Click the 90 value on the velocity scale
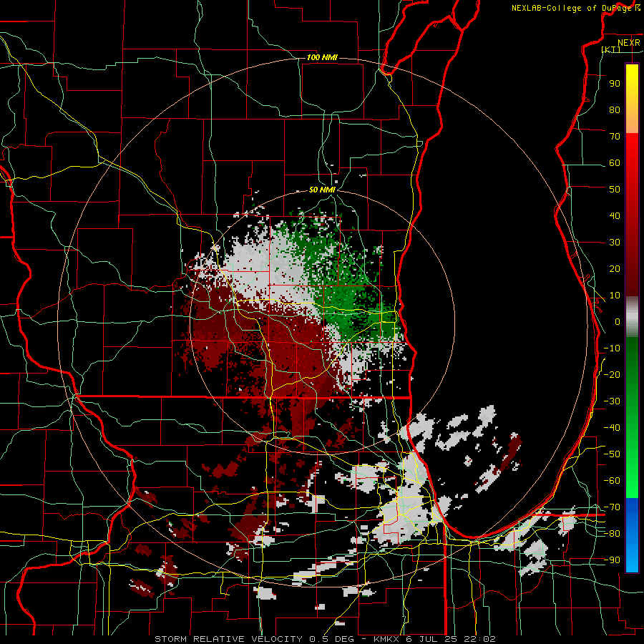644x644 pixels. pos(615,84)
